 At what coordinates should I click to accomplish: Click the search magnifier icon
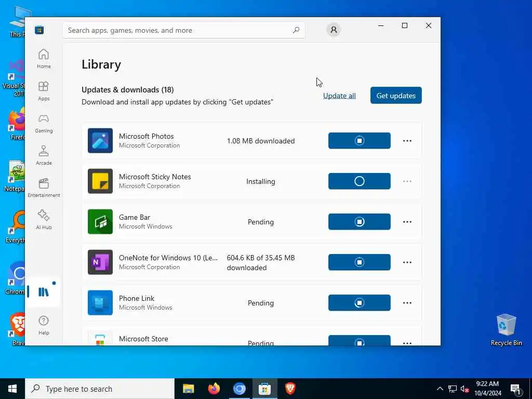tap(296, 30)
